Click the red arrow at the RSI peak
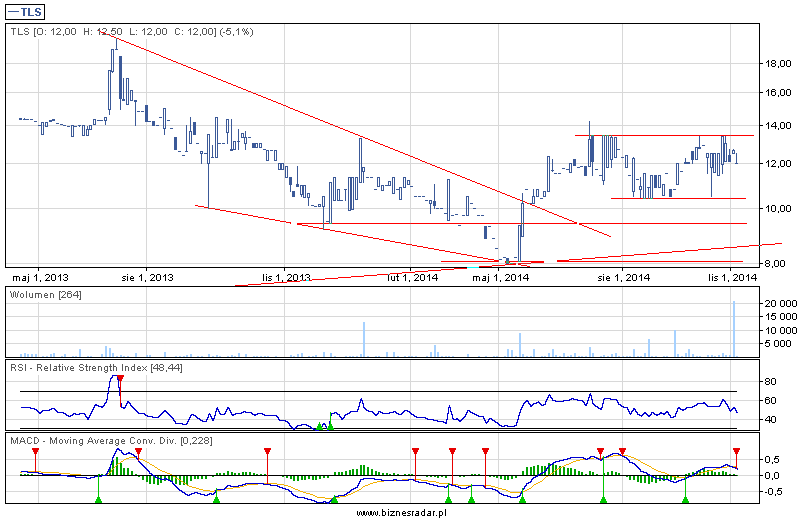The image size is (800, 520). (120, 381)
